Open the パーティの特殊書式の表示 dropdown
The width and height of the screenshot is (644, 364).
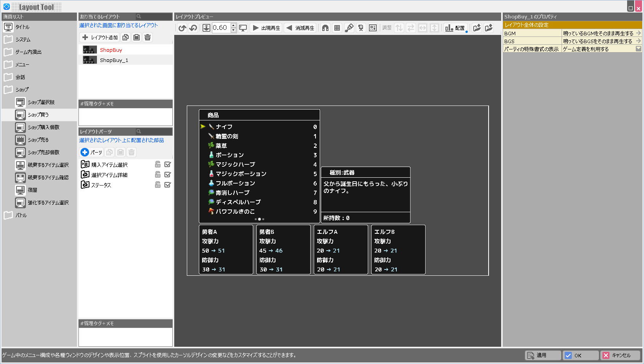click(x=638, y=49)
